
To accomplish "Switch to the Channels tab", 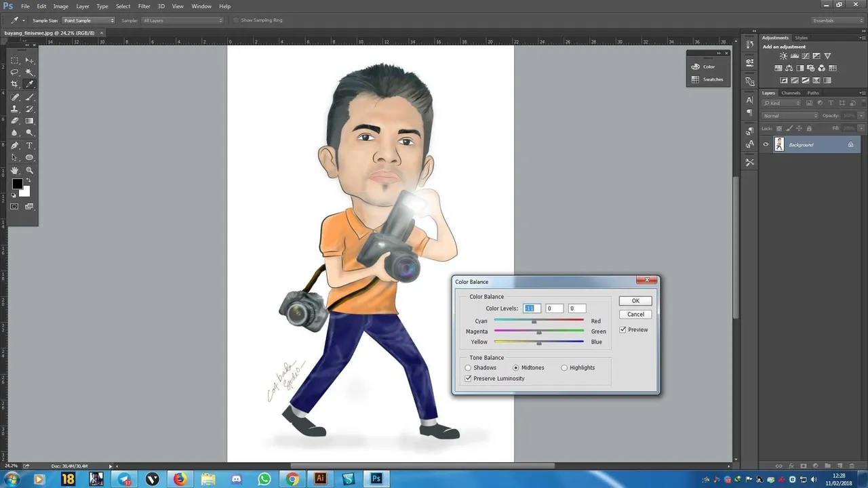I will pos(791,93).
